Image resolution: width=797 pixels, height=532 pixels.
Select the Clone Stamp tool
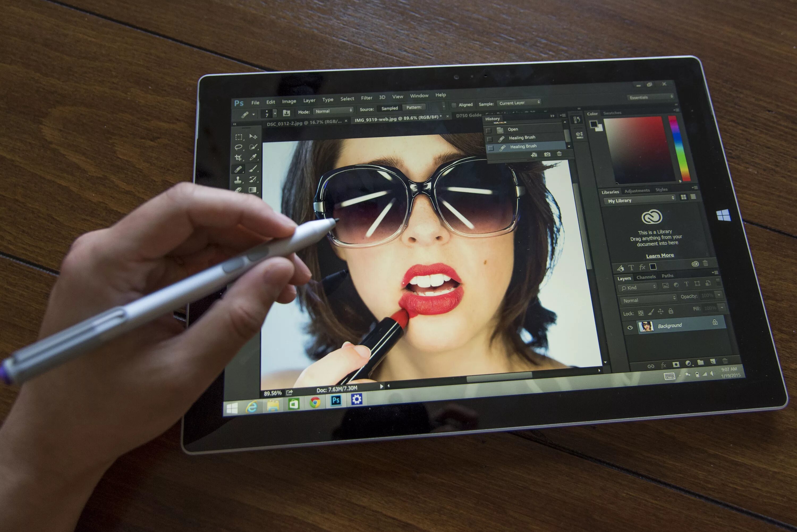[238, 180]
